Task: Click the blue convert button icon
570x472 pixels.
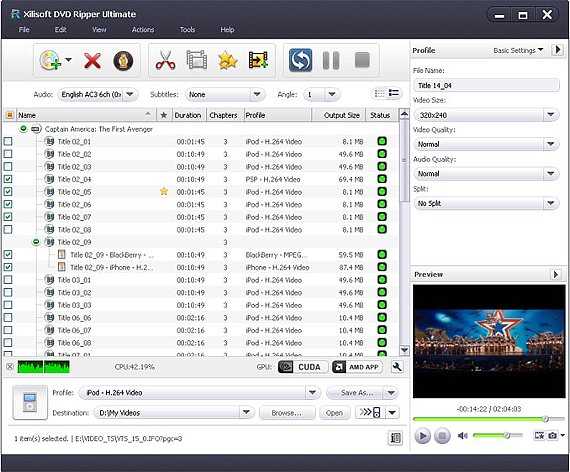Action: (300, 60)
